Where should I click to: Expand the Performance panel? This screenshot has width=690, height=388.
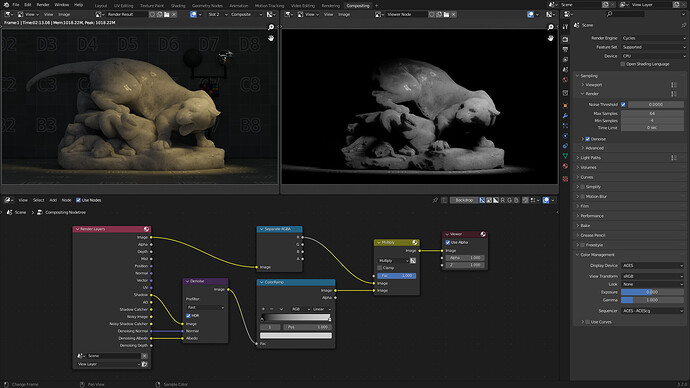592,216
